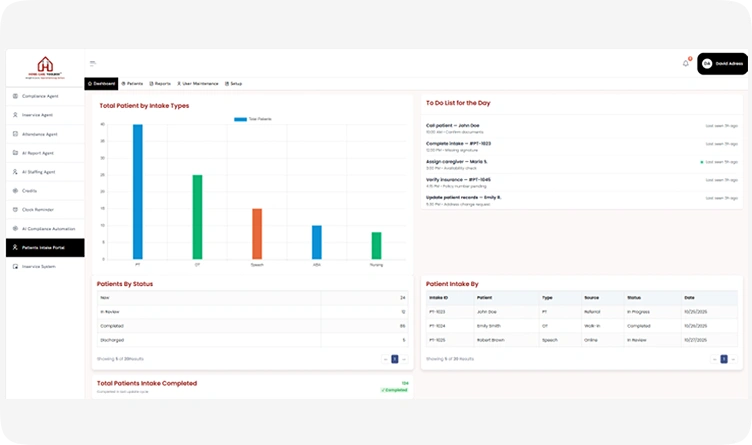
Task: Click the AI Compliance Automation sidebar icon
Action: [15, 229]
